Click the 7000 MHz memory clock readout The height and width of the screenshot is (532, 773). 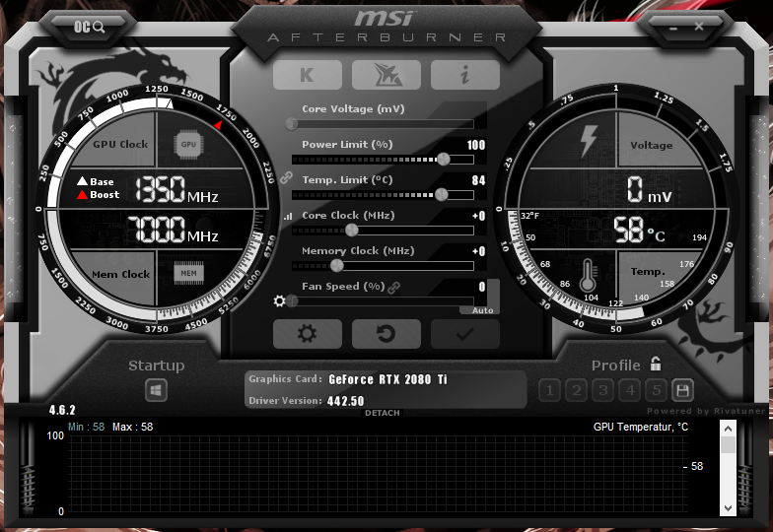(173, 231)
